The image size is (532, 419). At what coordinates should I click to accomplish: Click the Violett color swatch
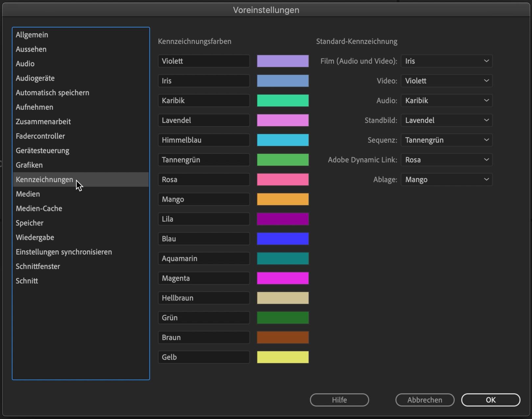click(283, 61)
